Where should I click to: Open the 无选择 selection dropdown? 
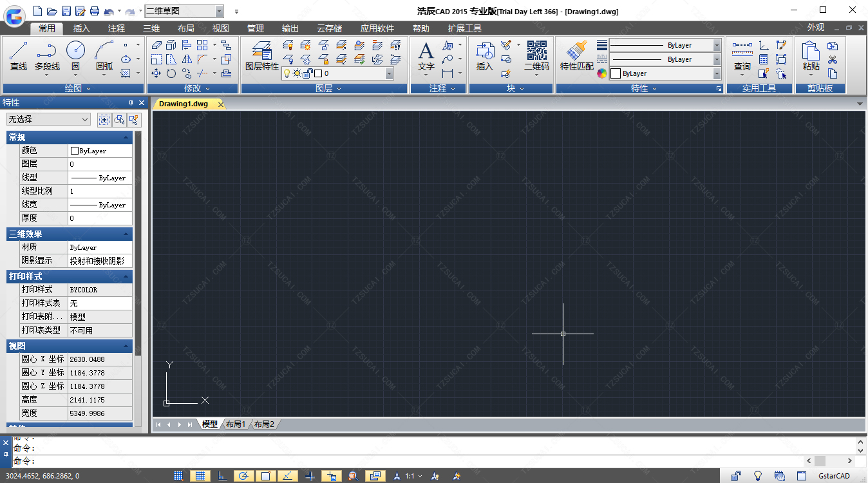(x=49, y=119)
